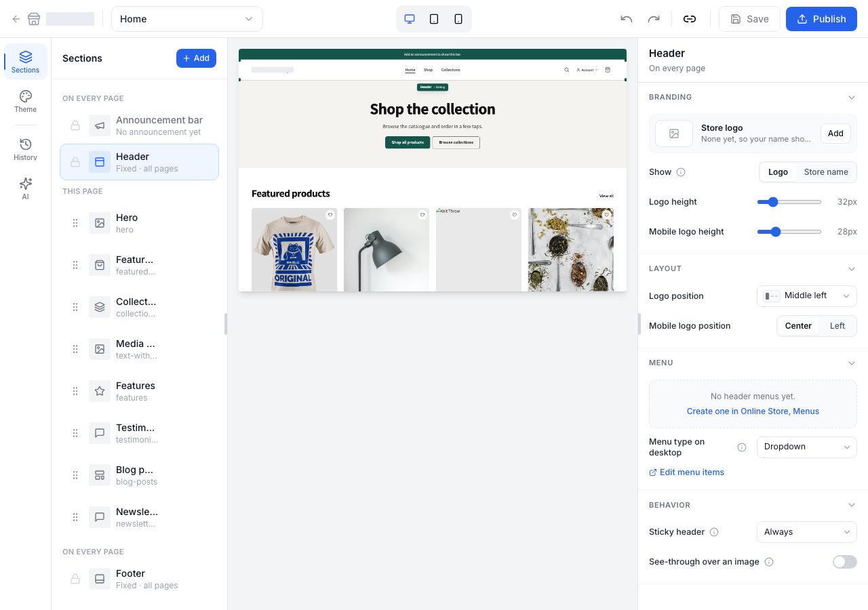Click the Blog p... section drag handle
Viewport: 868px width, 610px height.
[75, 475]
